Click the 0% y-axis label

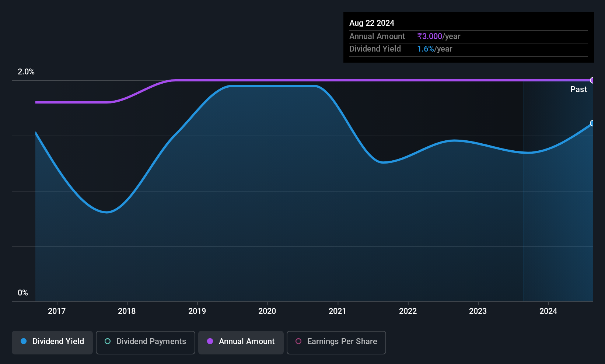point(23,293)
